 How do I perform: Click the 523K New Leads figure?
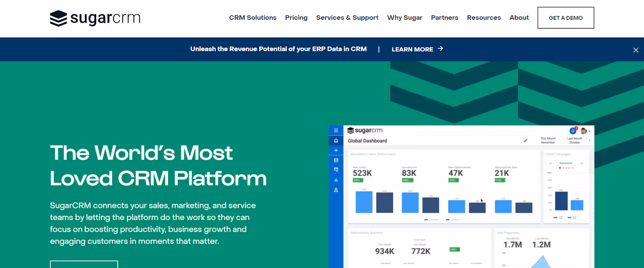click(x=362, y=173)
